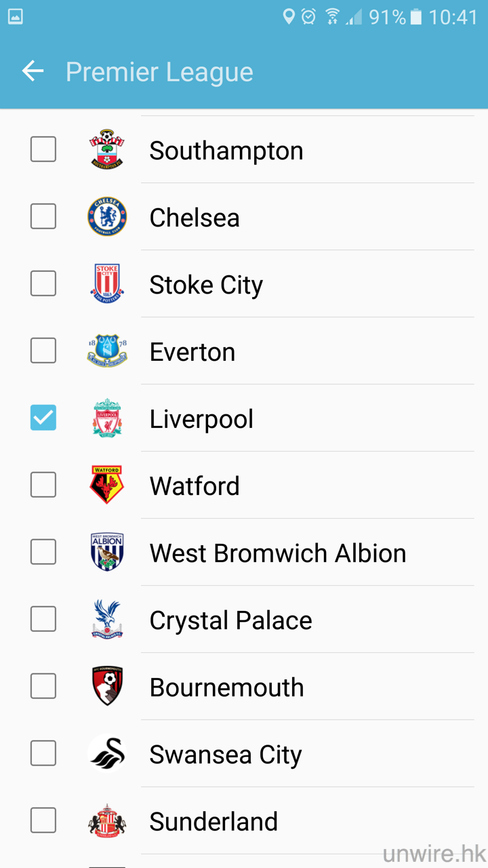Tap the Bournemouth club crest
The height and width of the screenshot is (868, 488).
[107, 686]
